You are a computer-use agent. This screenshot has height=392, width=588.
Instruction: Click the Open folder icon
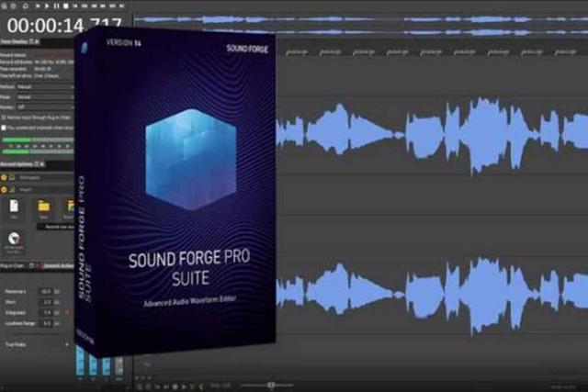[43, 207]
